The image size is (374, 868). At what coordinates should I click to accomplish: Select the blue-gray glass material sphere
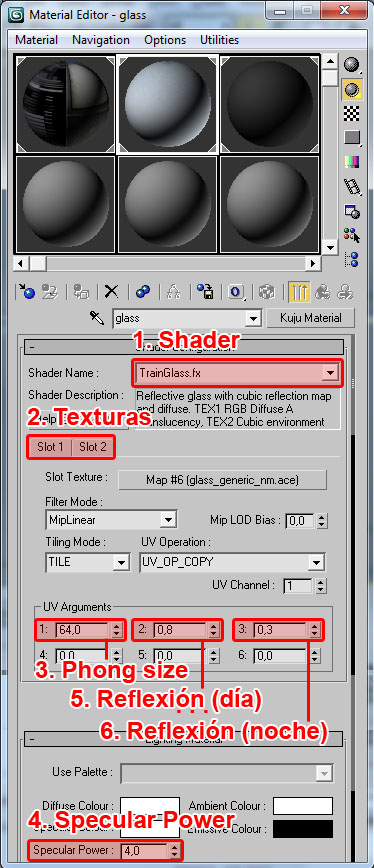(168, 104)
